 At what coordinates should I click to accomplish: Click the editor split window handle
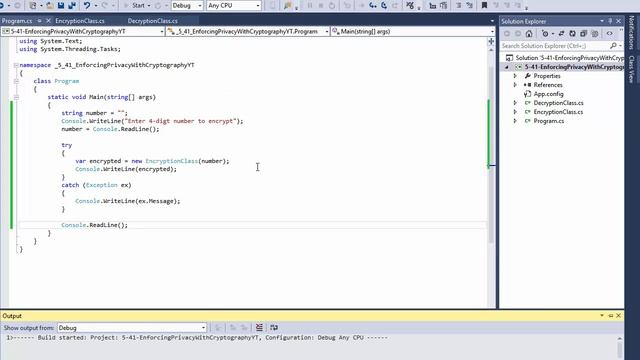[491, 41]
